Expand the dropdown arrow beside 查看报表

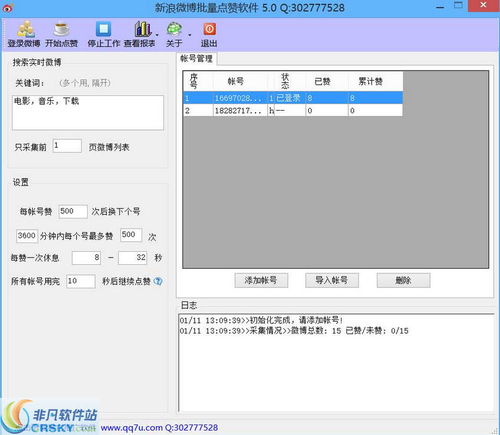[x=157, y=34]
